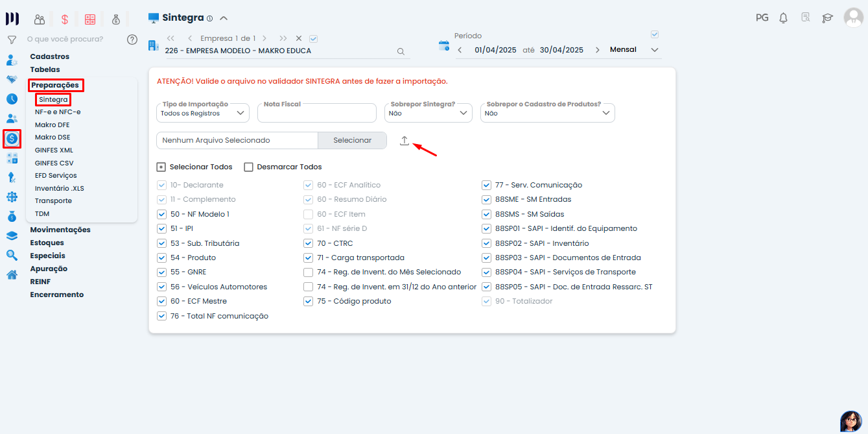Viewport: 868px width, 434px height.
Task: Open the NF-e e NFC-e menu item
Action: (58, 112)
